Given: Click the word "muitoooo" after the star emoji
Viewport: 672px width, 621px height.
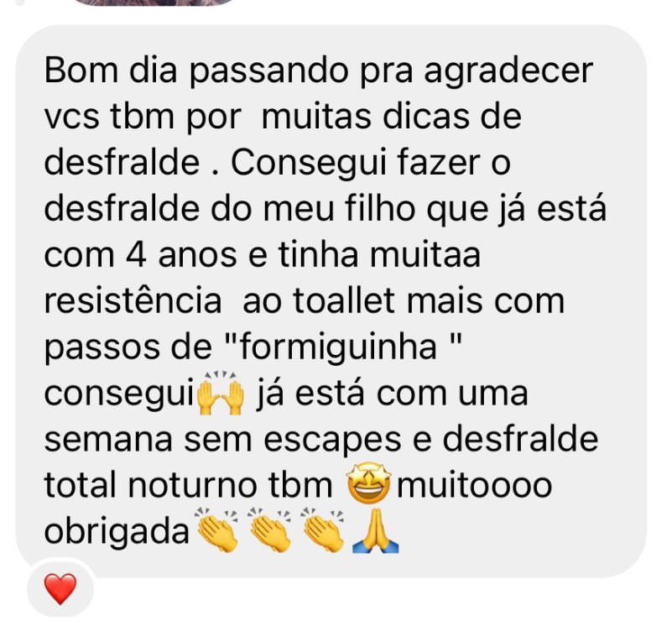Looking at the screenshot, I should click(x=475, y=485).
